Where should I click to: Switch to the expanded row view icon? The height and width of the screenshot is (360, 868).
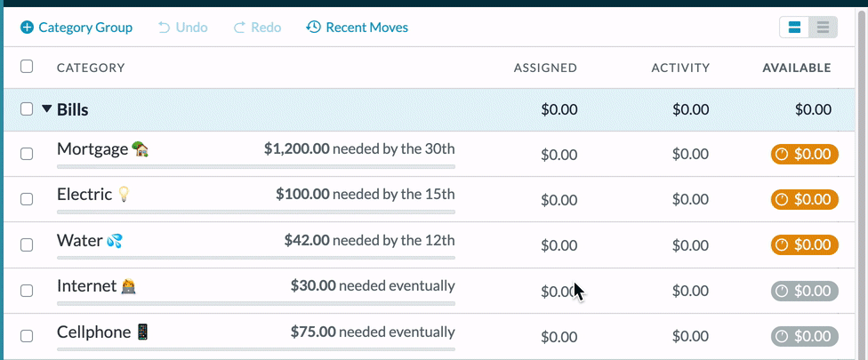pyautogui.click(x=794, y=28)
